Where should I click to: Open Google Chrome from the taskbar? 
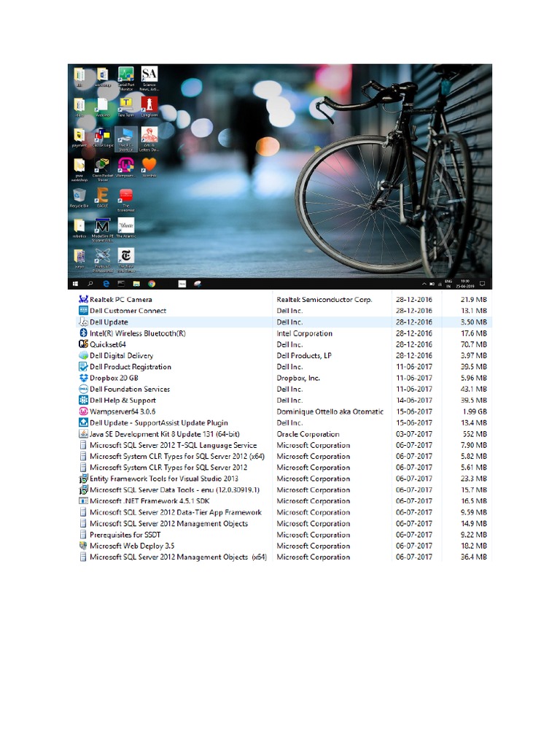(x=152, y=283)
